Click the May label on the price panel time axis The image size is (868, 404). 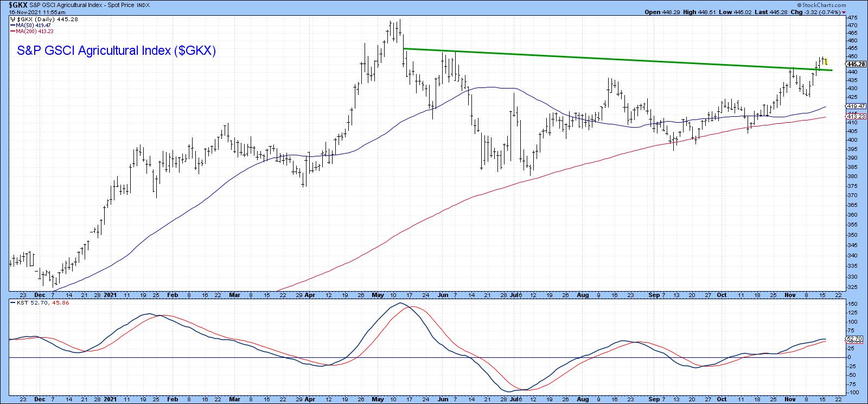coord(377,295)
